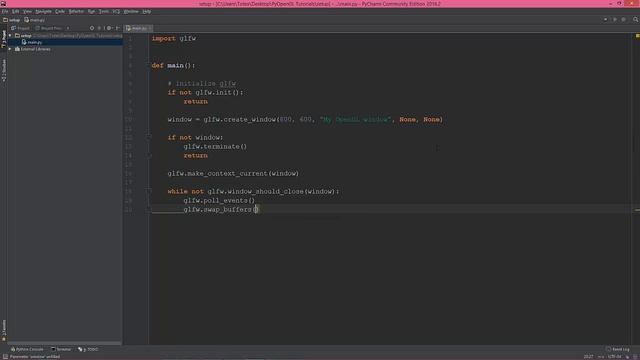Viewport: 640px width, 360px height.
Task: Open Project panel settings gear
Action: point(109,28)
